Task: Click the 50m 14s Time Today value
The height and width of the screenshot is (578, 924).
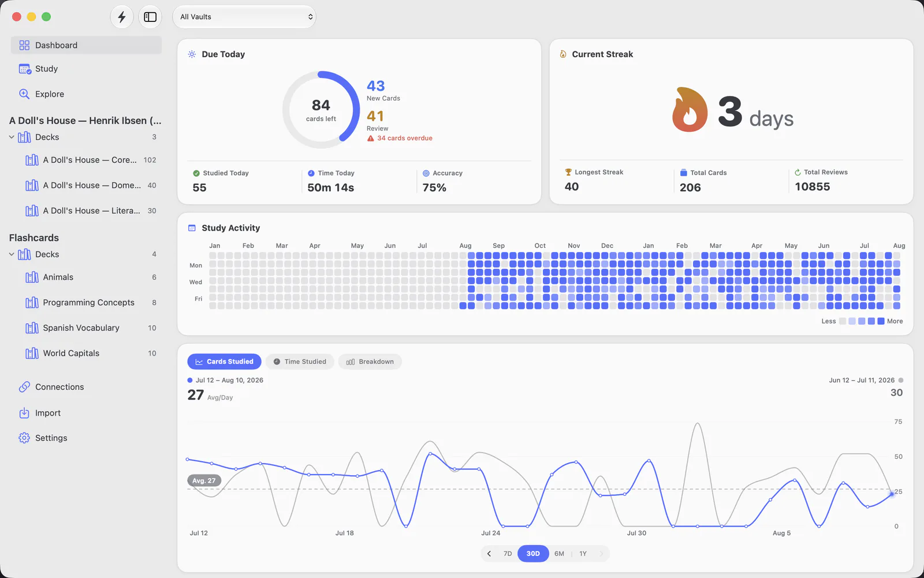Action: pyautogui.click(x=331, y=188)
